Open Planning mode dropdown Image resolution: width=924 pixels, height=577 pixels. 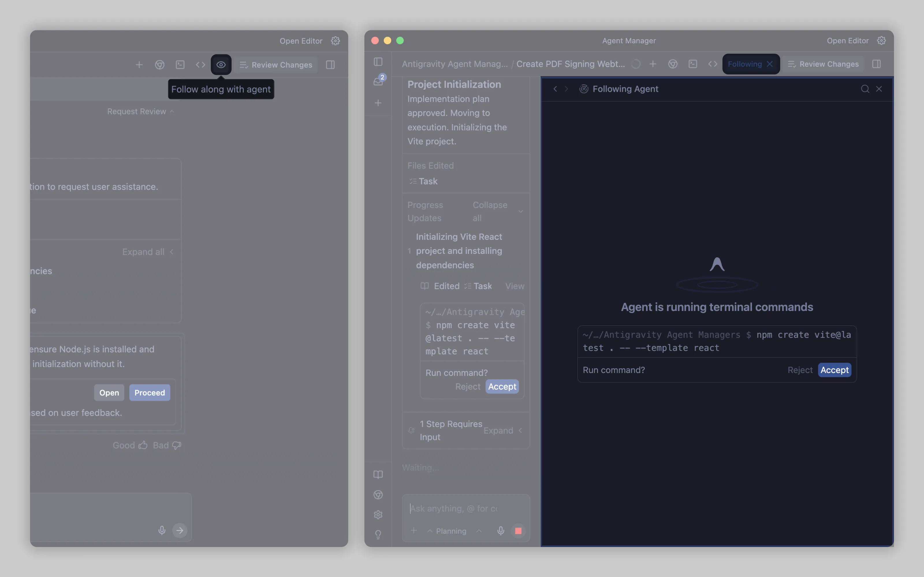[x=451, y=531]
